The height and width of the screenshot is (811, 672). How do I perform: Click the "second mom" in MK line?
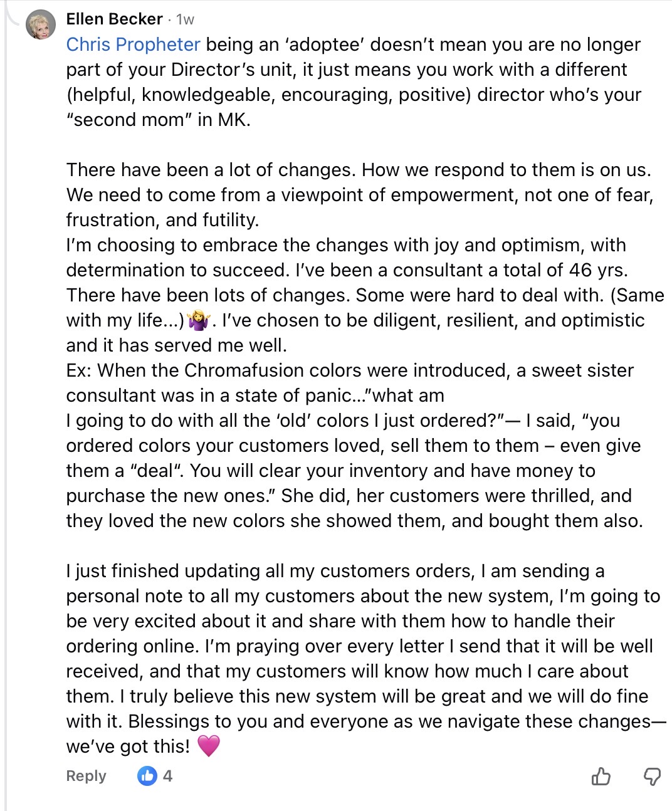click(x=158, y=120)
